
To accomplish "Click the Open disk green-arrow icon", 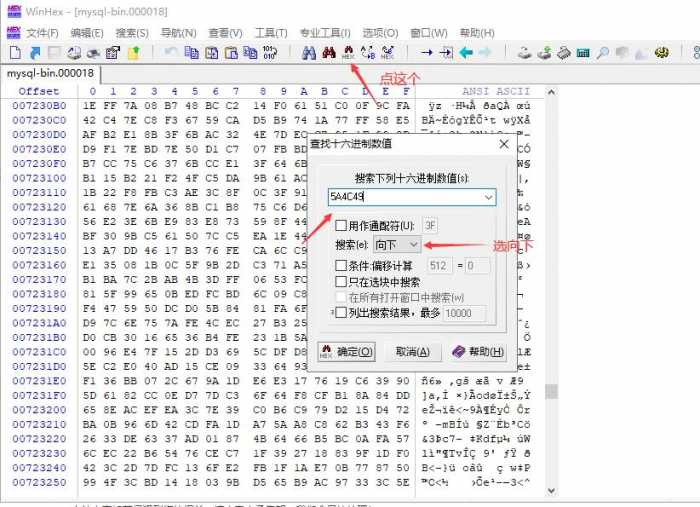I will pyautogui.click(x=544, y=53).
